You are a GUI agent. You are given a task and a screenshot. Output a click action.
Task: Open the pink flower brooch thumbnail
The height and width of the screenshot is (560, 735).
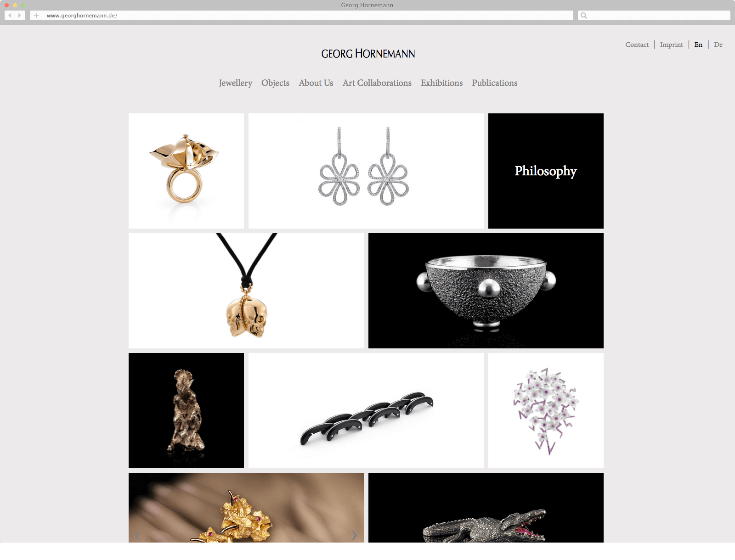(x=546, y=410)
